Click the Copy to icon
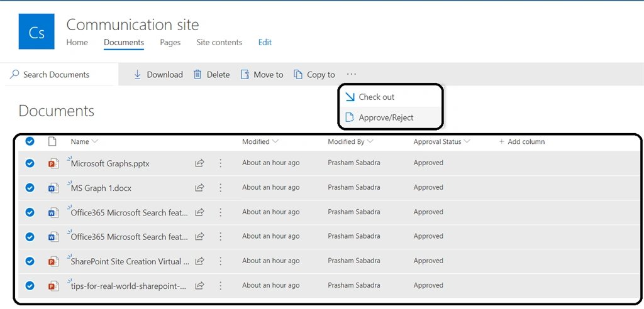 (x=298, y=74)
